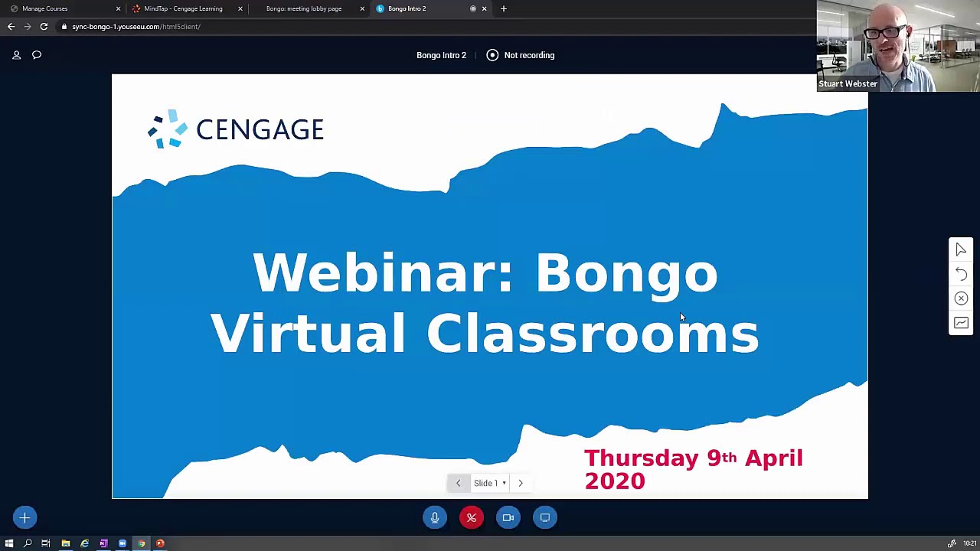Click the Cengage logo on the slide
Image resolution: width=980 pixels, height=551 pixels.
pos(236,129)
